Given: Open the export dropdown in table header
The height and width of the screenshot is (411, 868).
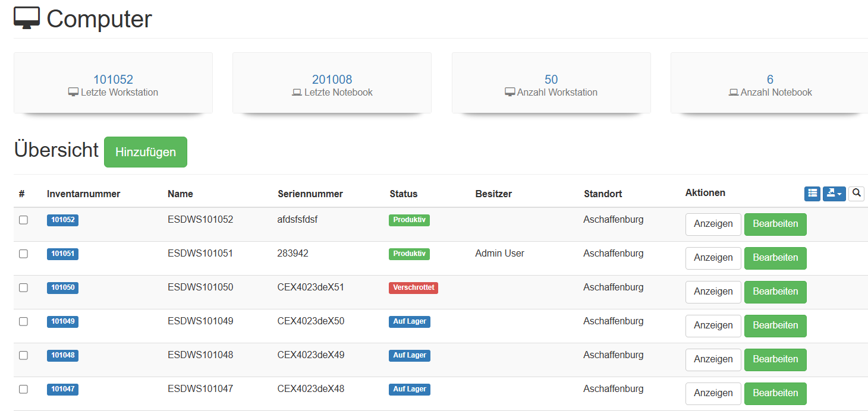Looking at the screenshot, I should tap(834, 194).
